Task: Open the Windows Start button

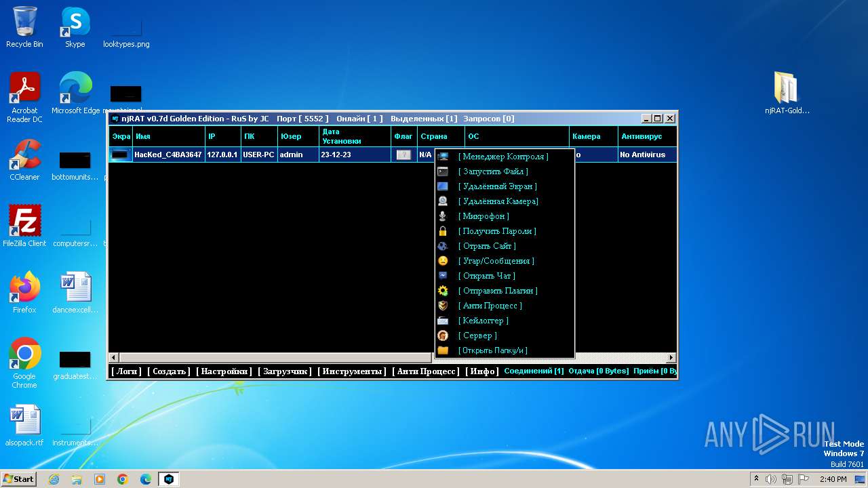Action: [19, 479]
